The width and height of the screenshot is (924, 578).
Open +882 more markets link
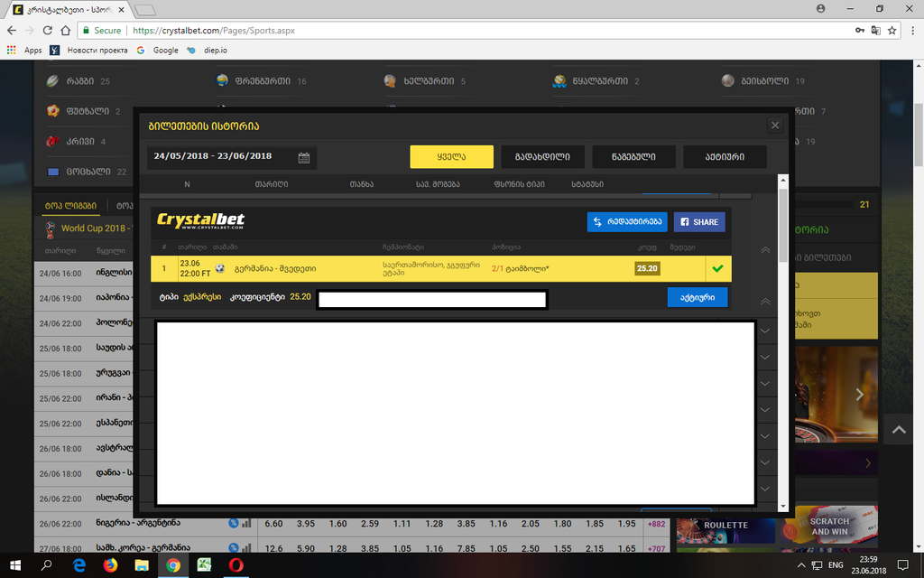656,523
